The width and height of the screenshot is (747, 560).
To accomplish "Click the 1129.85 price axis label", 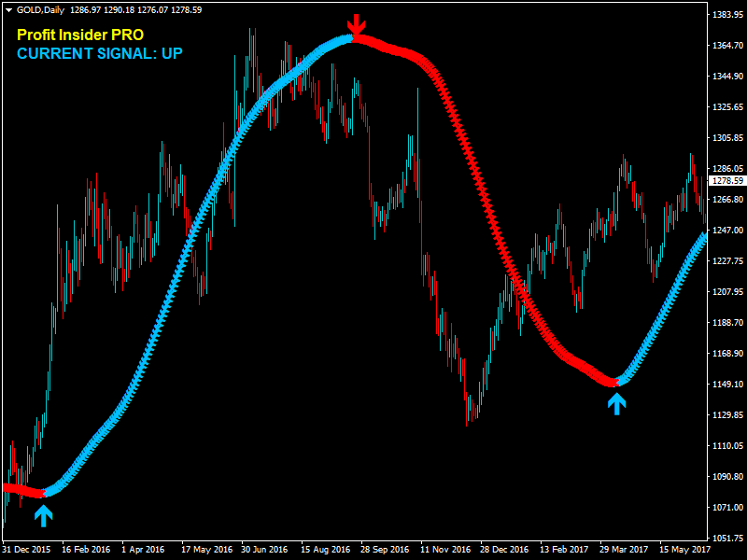I will [727, 415].
